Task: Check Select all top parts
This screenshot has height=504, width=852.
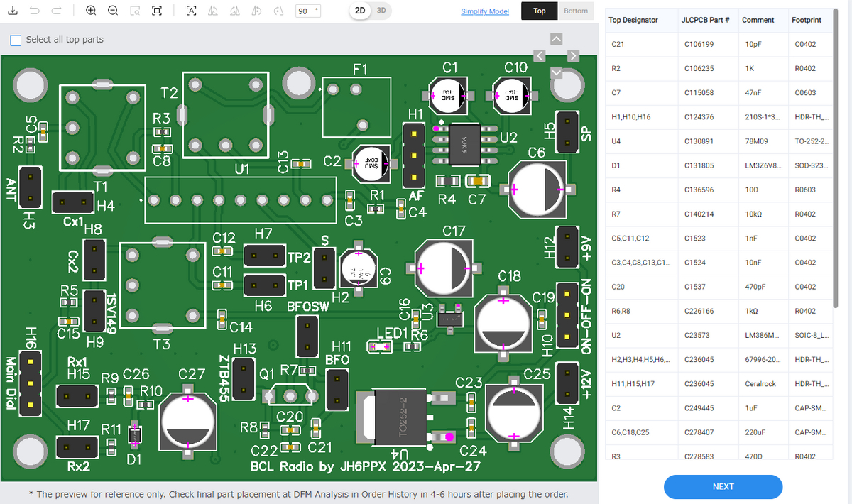Action: coord(16,40)
